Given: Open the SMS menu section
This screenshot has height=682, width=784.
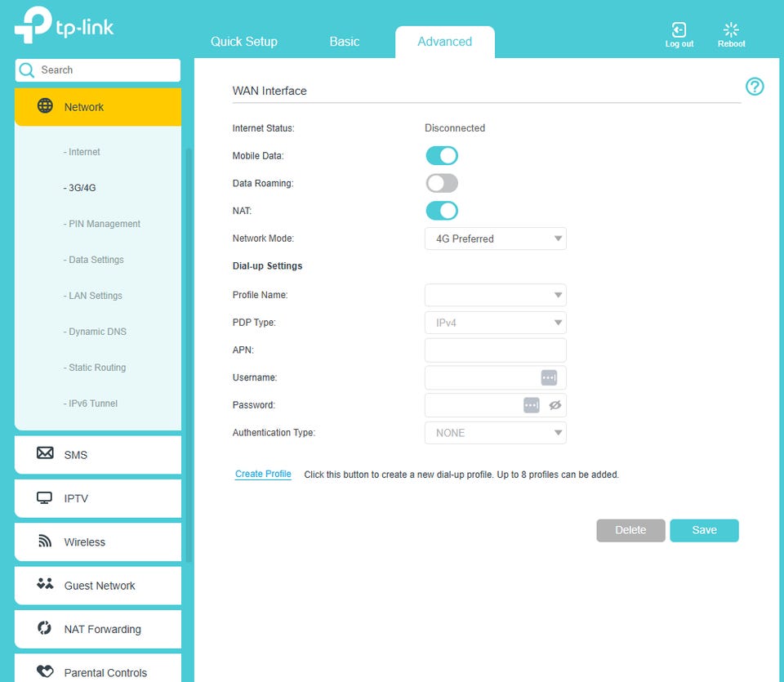Looking at the screenshot, I should click(98, 454).
